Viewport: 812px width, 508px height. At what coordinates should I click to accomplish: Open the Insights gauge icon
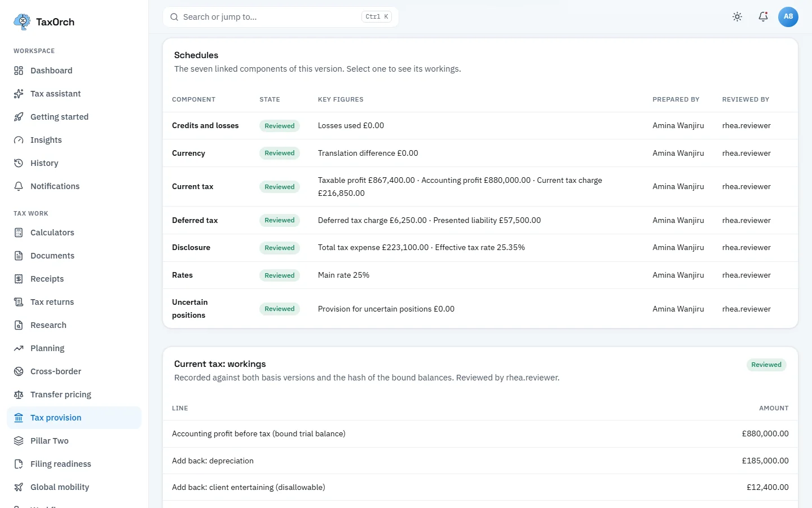19,140
